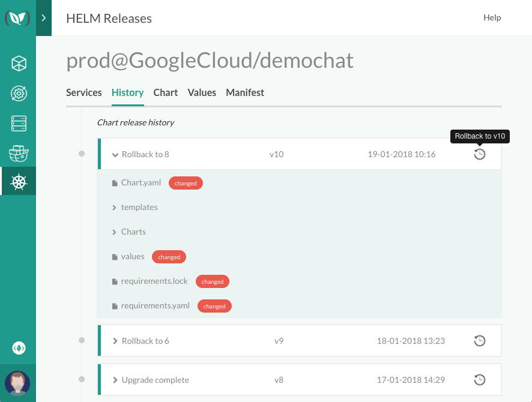Click the rollback icon for v10
Image resolution: width=532 pixels, height=402 pixels.
[479, 154]
